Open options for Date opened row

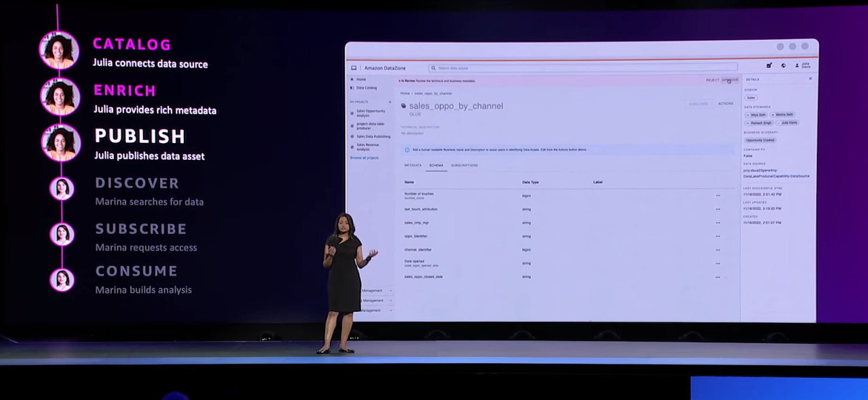tap(718, 263)
